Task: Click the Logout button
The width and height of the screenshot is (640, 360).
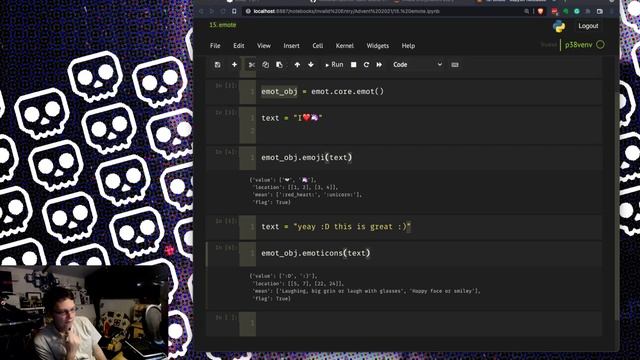Action: click(588, 26)
